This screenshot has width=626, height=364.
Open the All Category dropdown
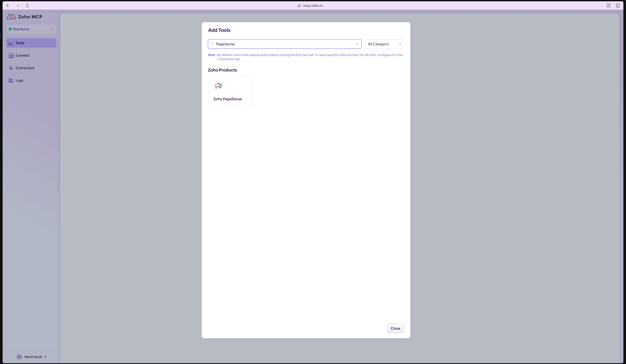tap(385, 44)
